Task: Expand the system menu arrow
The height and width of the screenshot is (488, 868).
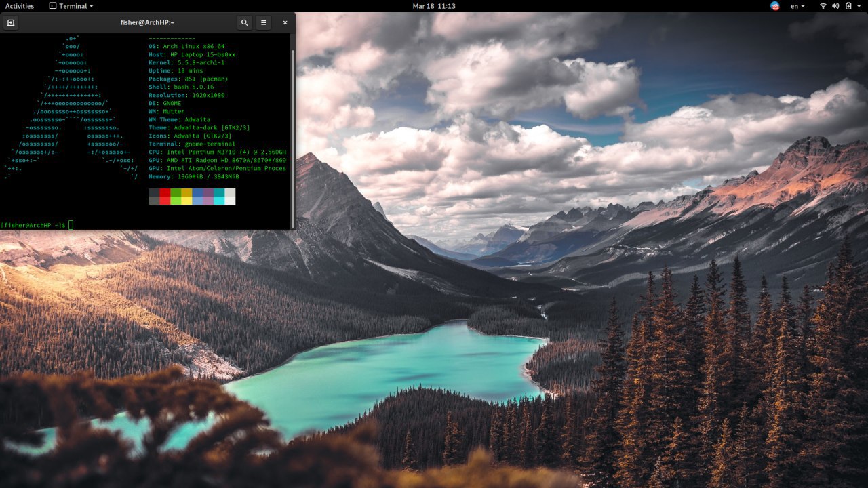Action: click(859, 6)
